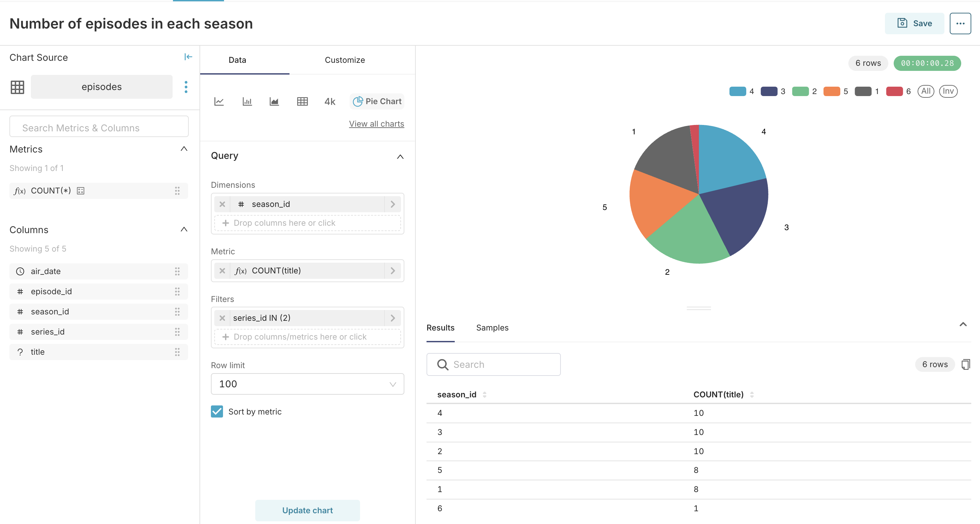
Task: Click Update chart button
Action: [307, 510]
